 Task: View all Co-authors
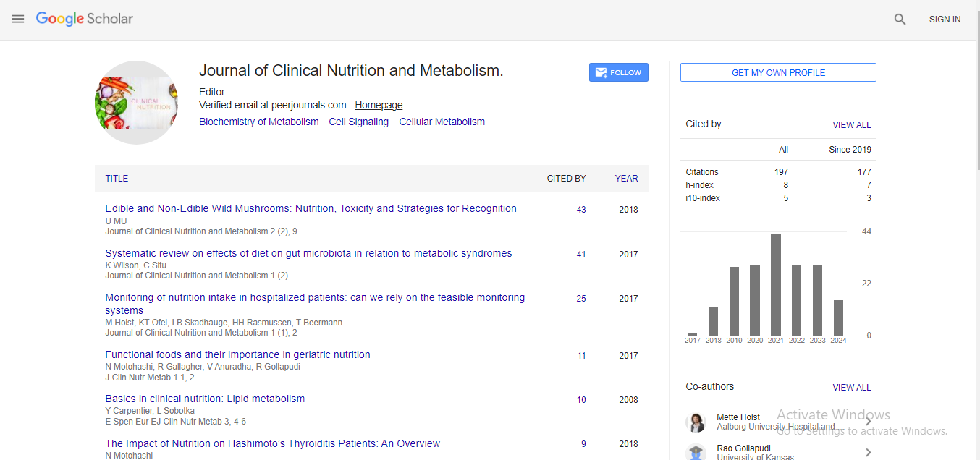[852, 388]
